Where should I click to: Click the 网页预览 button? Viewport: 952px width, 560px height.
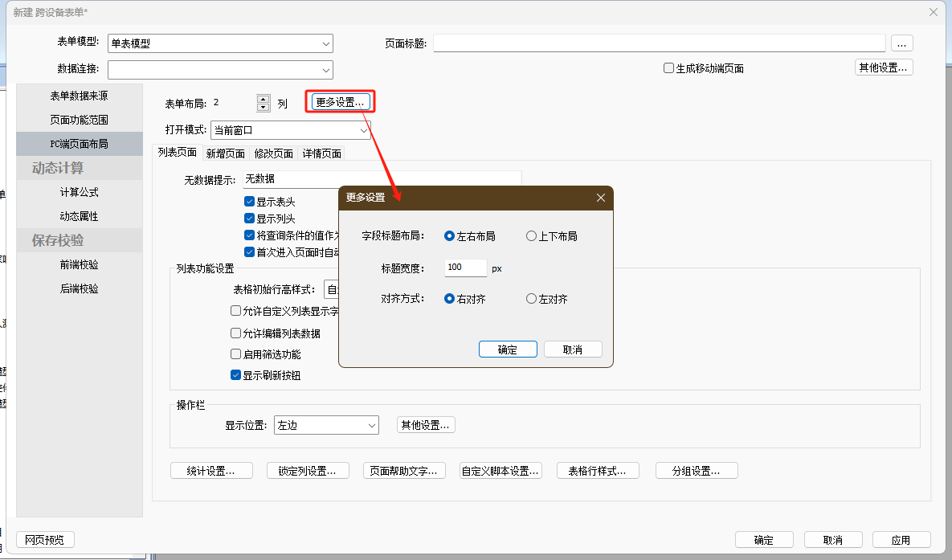click(44, 539)
